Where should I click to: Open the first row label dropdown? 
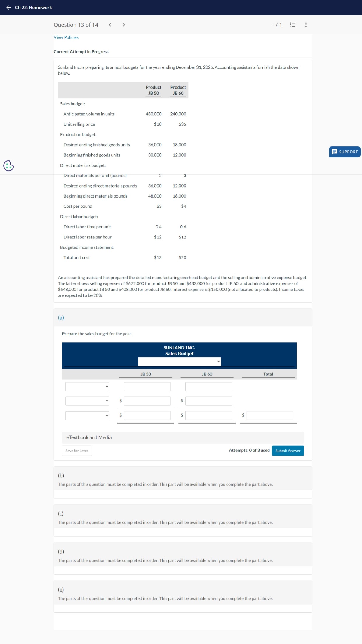[87, 387]
